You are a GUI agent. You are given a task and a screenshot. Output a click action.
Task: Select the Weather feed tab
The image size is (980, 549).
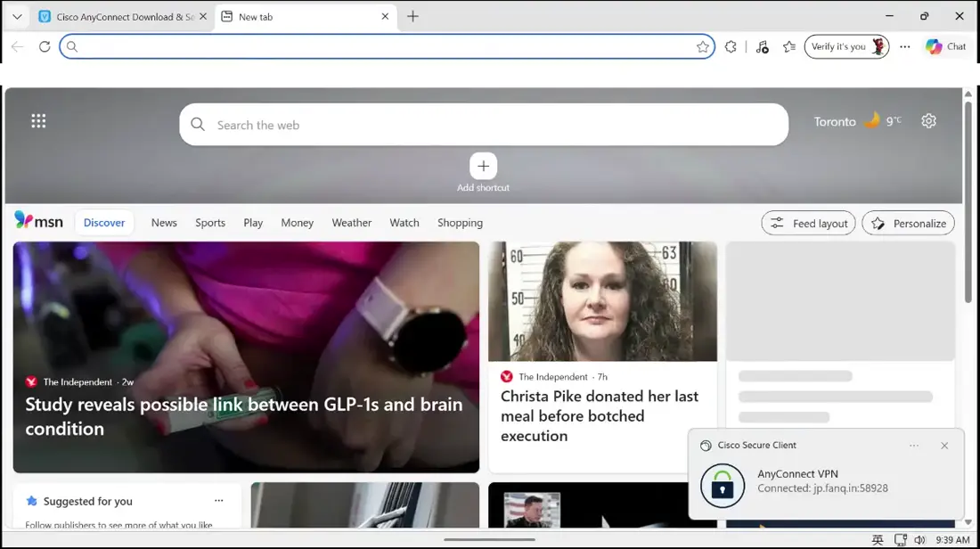click(x=351, y=223)
